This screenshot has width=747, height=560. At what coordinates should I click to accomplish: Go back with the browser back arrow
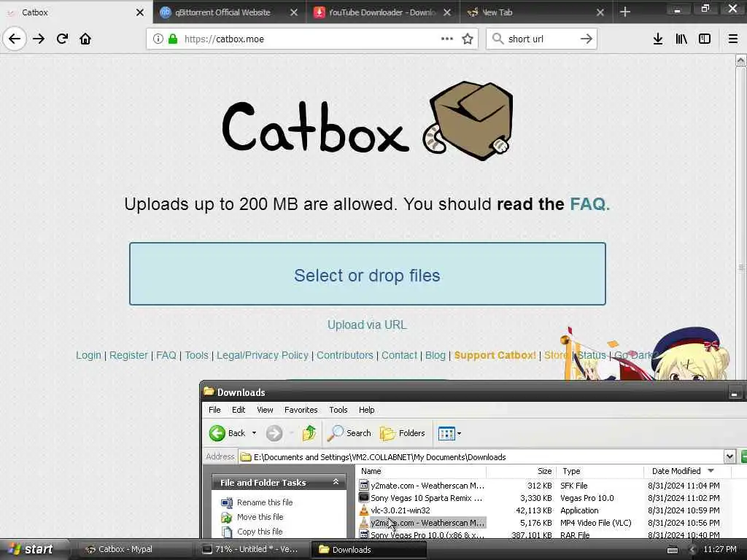pyautogui.click(x=15, y=39)
